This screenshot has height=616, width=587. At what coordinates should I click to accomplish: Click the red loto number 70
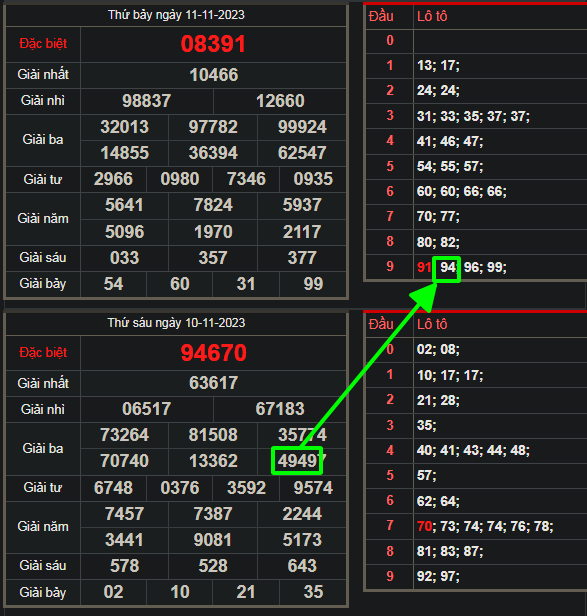424,526
